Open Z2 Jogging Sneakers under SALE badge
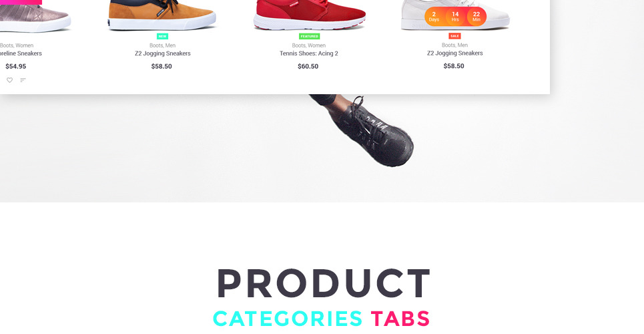The image size is (644, 334). (x=454, y=53)
